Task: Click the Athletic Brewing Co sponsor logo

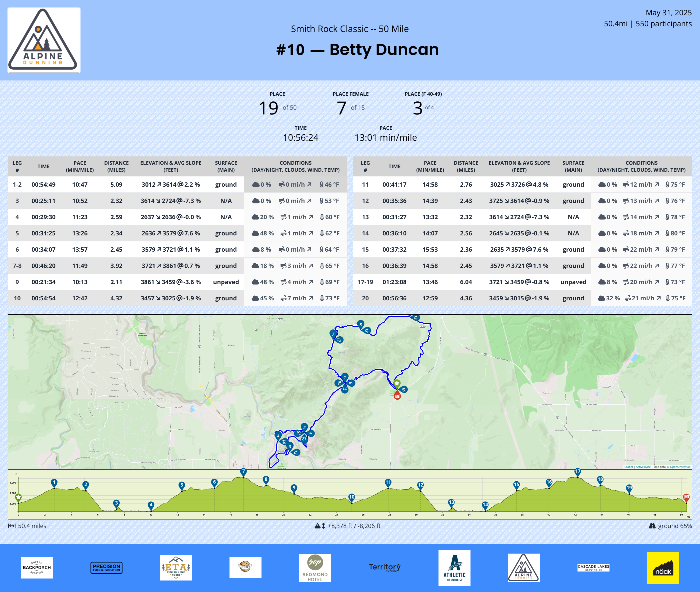Action: coord(454,568)
